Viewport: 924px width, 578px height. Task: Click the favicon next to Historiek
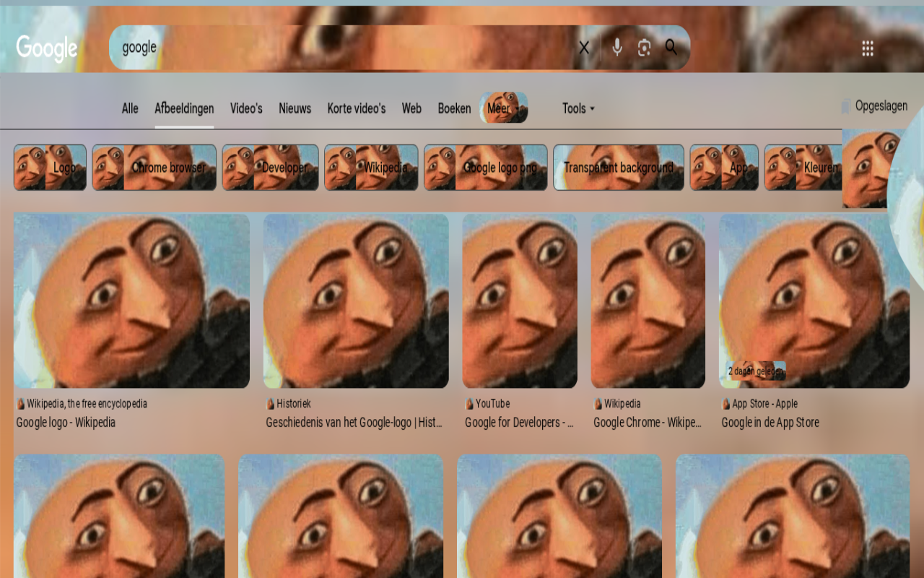click(271, 404)
